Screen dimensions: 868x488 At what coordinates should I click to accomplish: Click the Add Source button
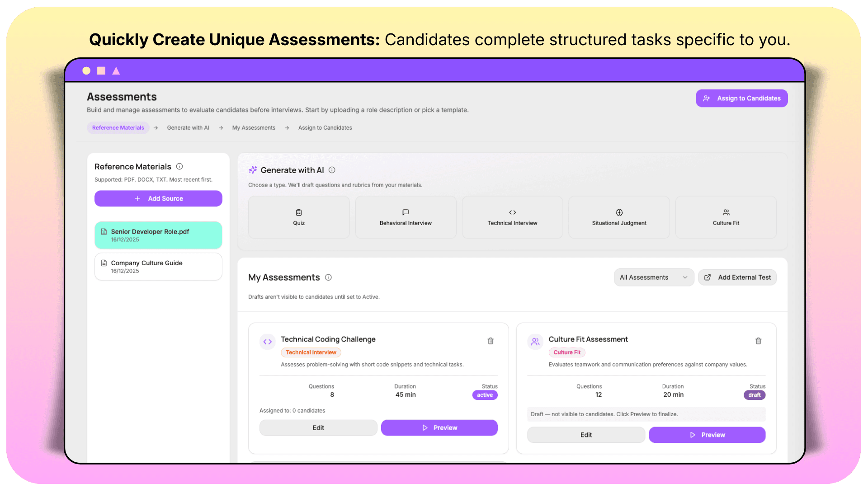coord(158,198)
